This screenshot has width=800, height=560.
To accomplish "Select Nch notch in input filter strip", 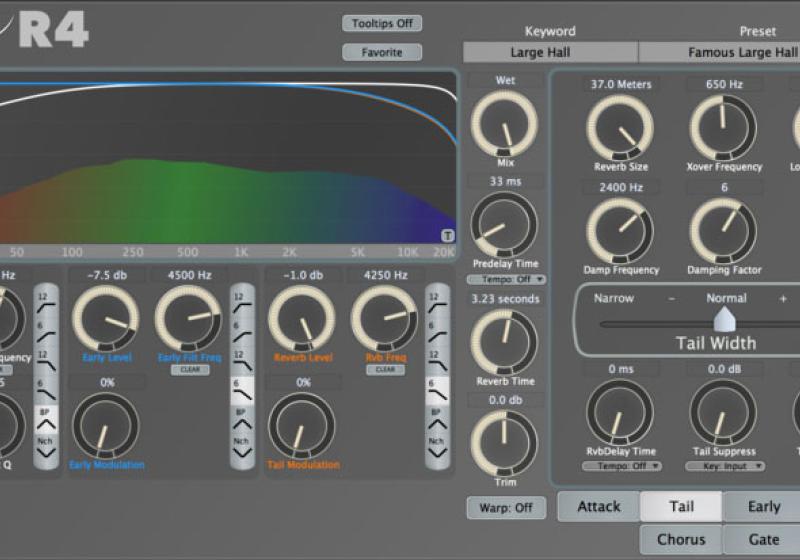I will pos(46,449).
